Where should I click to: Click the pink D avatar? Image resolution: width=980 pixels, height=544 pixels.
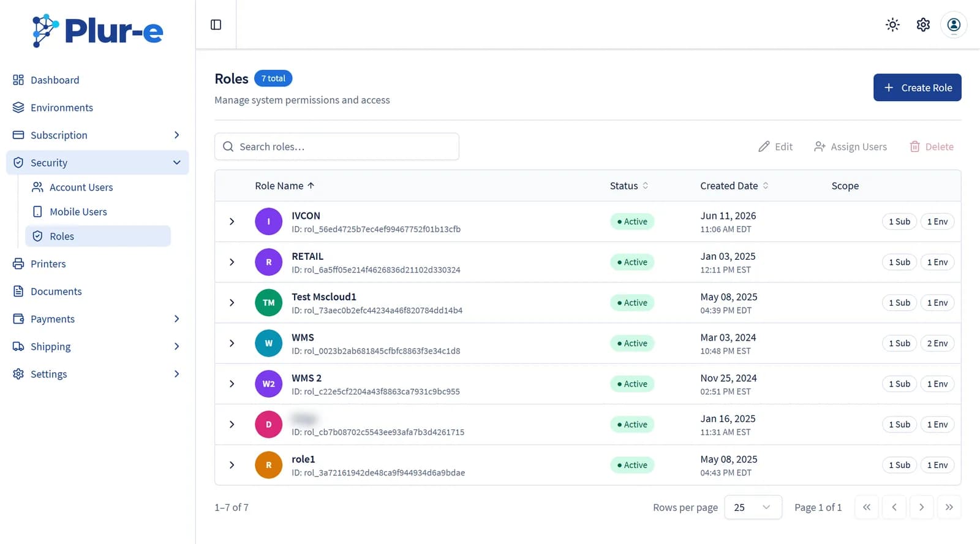pyautogui.click(x=268, y=424)
